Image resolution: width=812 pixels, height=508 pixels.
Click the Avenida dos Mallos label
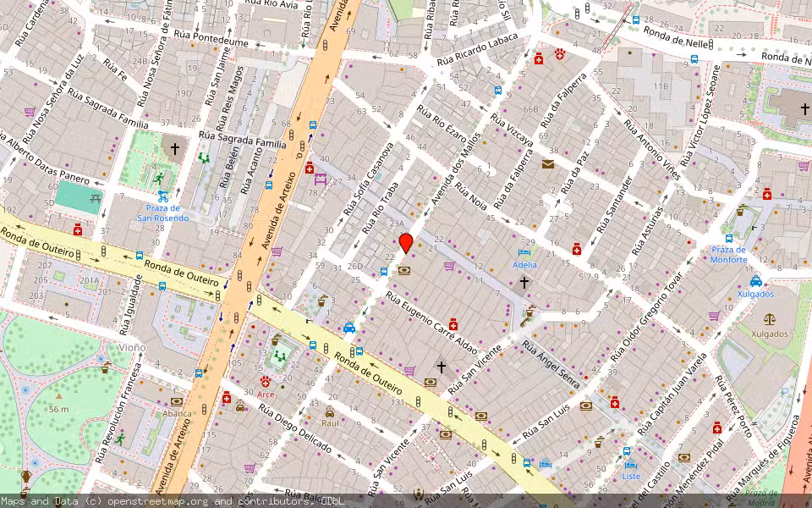tap(457, 168)
